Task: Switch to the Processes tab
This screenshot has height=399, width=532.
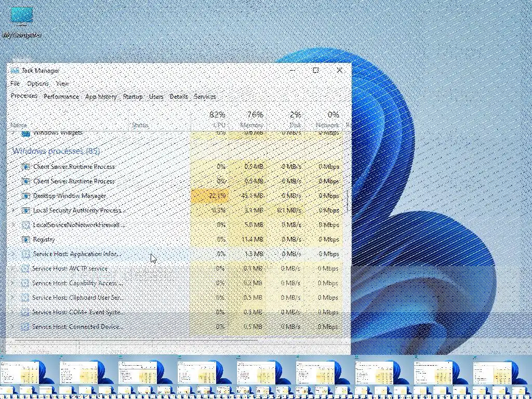Action: pos(24,96)
